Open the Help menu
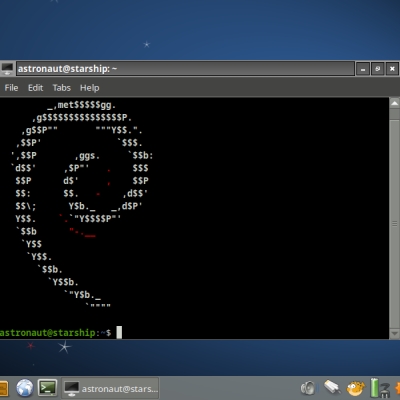 (x=89, y=88)
